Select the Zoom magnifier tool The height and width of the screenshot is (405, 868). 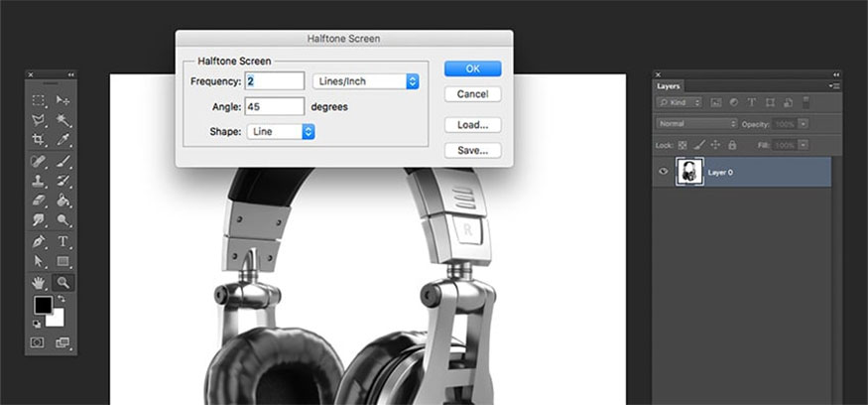[62, 283]
